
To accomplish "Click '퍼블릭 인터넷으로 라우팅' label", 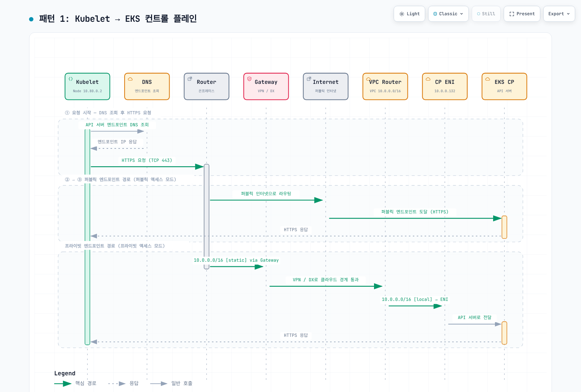I will [x=266, y=193].
